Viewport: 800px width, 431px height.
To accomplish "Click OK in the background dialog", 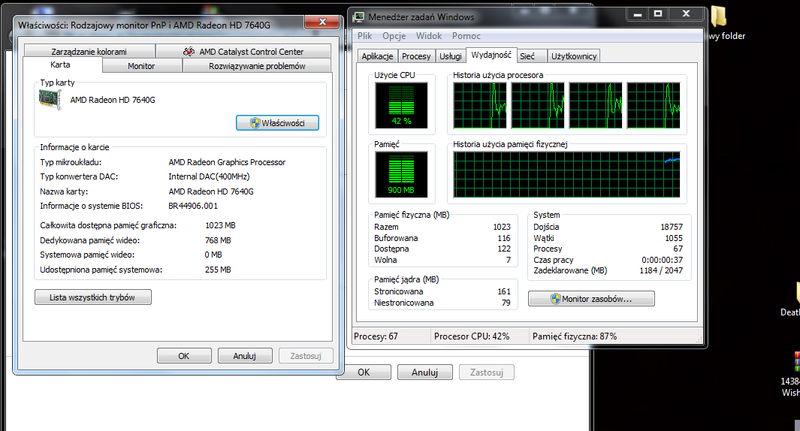I will click(x=364, y=372).
